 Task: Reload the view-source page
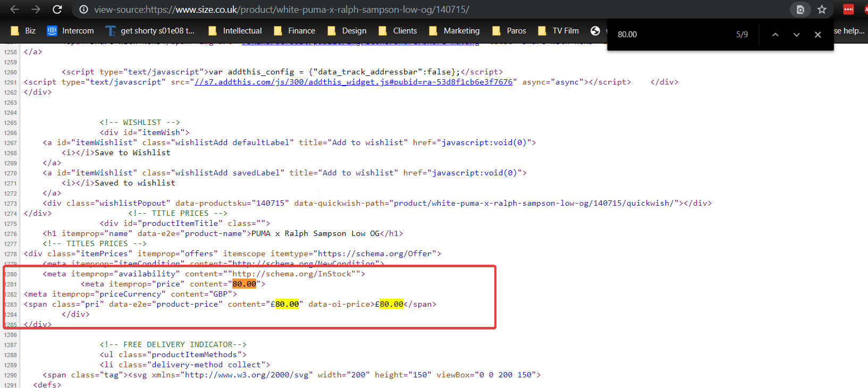(x=57, y=10)
